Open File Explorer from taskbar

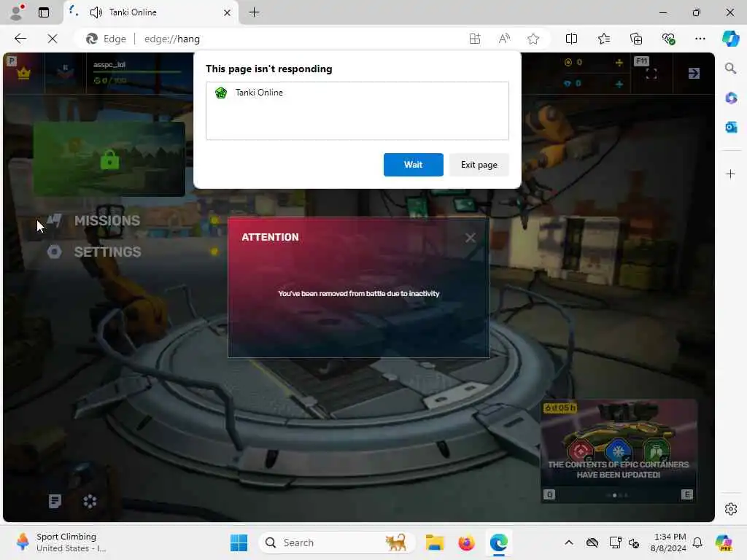pos(435,542)
